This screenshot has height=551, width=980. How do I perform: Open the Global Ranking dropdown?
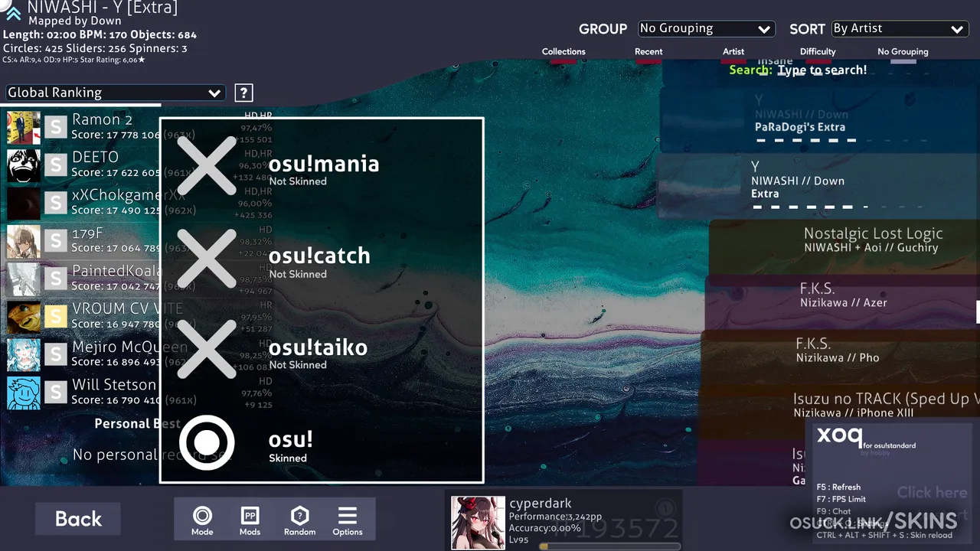pyautogui.click(x=114, y=93)
